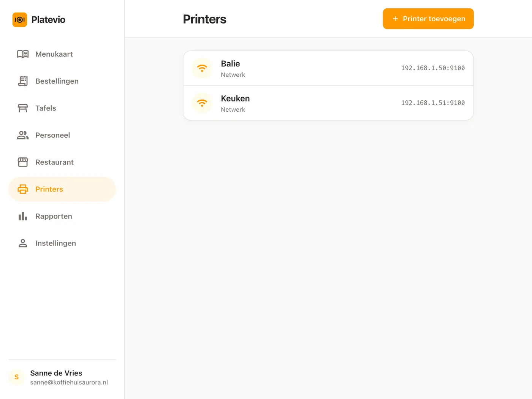Viewport: 532px width, 399px height.
Task: Click the Rapporten bar chart icon
Action: click(x=23, y=216)
